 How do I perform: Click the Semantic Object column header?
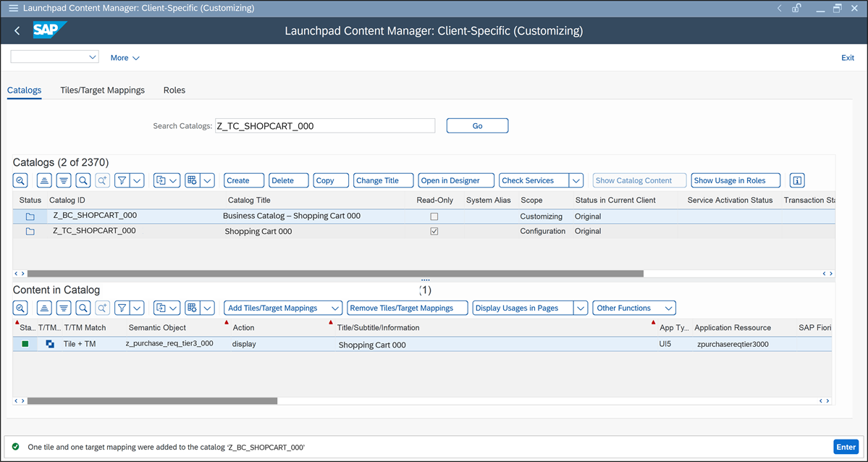pyautogui.click(x=157, y=327)
